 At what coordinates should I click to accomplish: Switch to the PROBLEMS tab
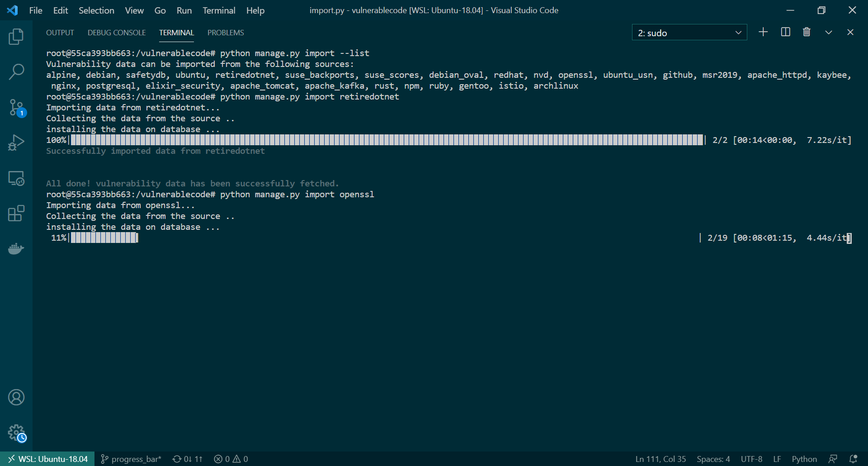[x=226, y=33]
